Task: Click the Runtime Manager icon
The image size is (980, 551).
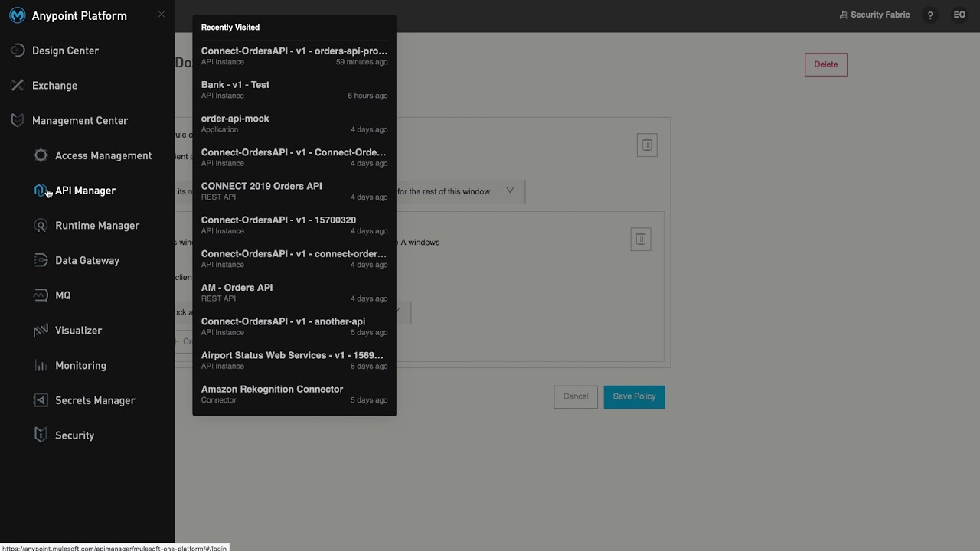Action: pyautogui.click(x=41, y=226)
